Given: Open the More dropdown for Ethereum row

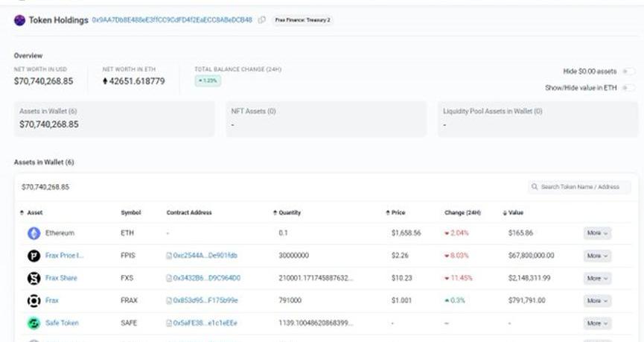Looking at the screenshot, I should 597,233.
